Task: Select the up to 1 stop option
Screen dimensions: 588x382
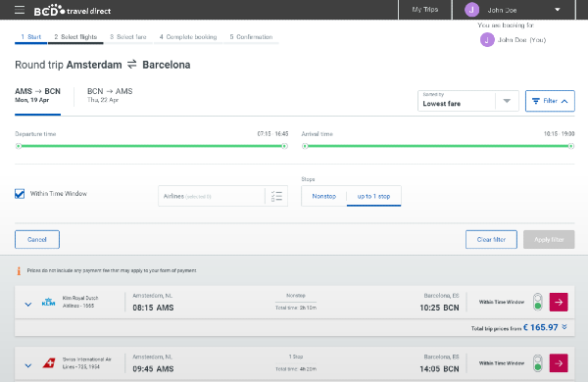Action: [373, 196]
